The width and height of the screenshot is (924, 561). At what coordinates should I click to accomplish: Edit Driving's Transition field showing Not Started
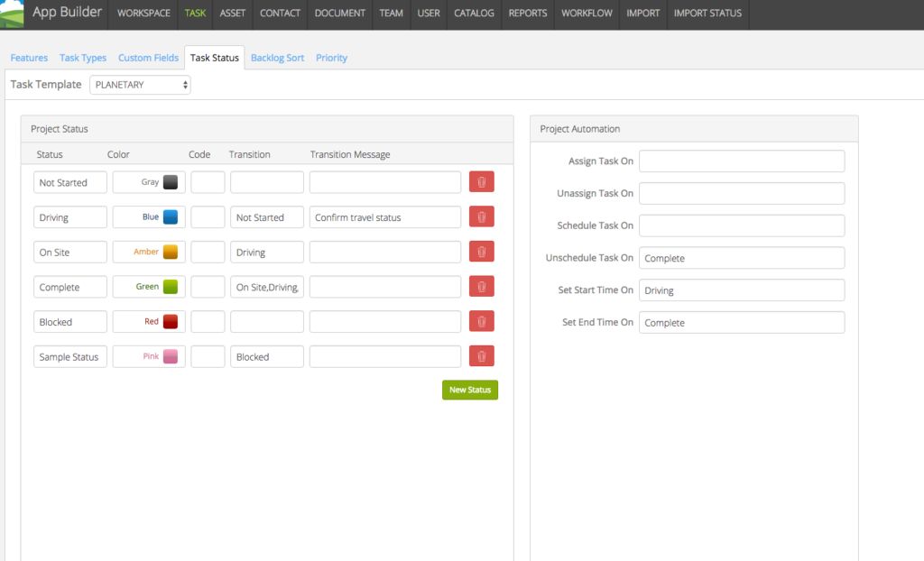click(x=267, y=216)
